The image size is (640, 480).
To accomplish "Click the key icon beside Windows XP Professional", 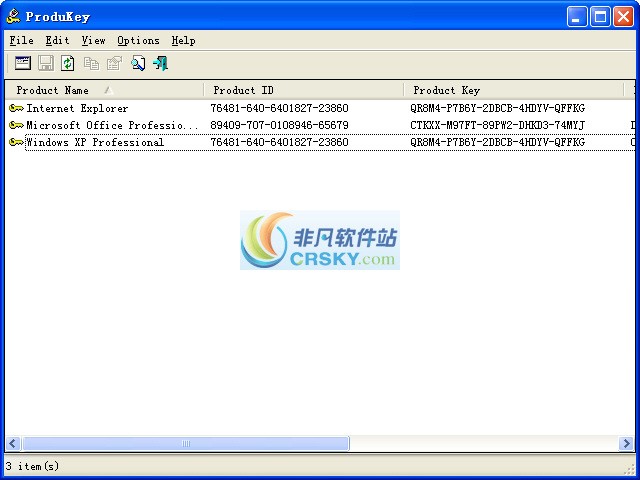I will 16,142.
